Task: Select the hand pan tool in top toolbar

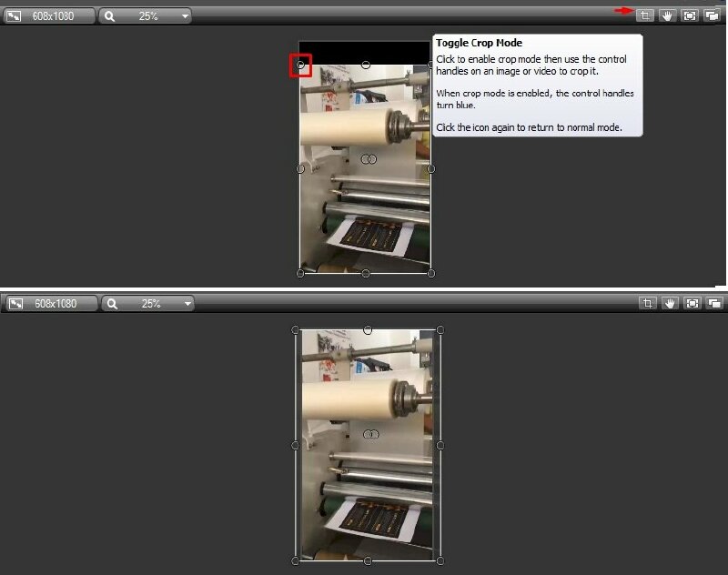Action: 668,15
